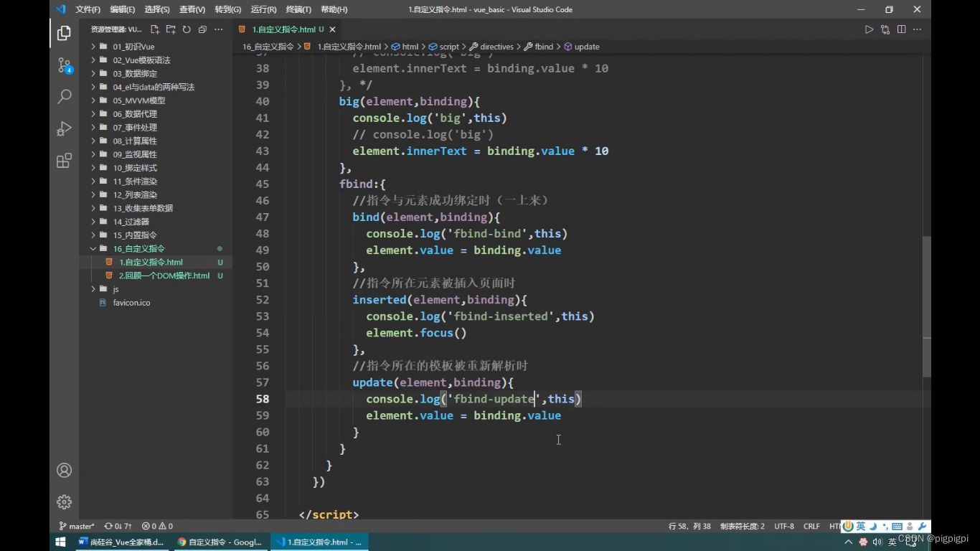Open the Accounts icon in the activity bar

[x=64, y=470]
